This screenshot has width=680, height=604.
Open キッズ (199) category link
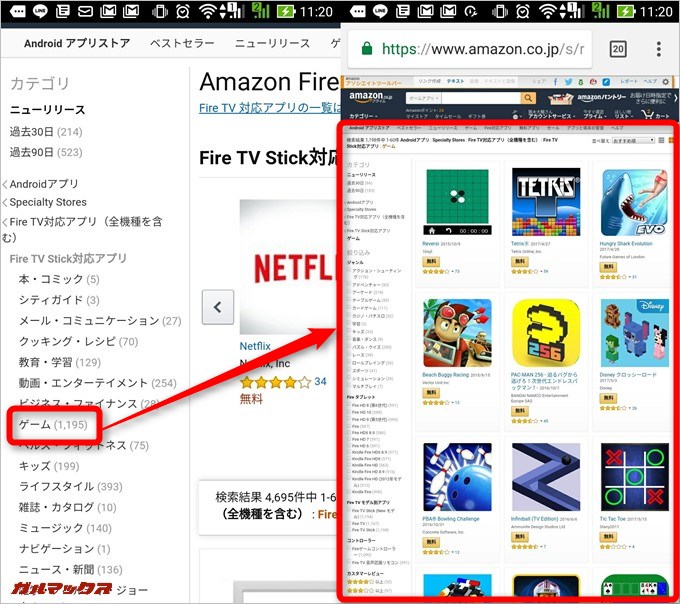point(49,466)
